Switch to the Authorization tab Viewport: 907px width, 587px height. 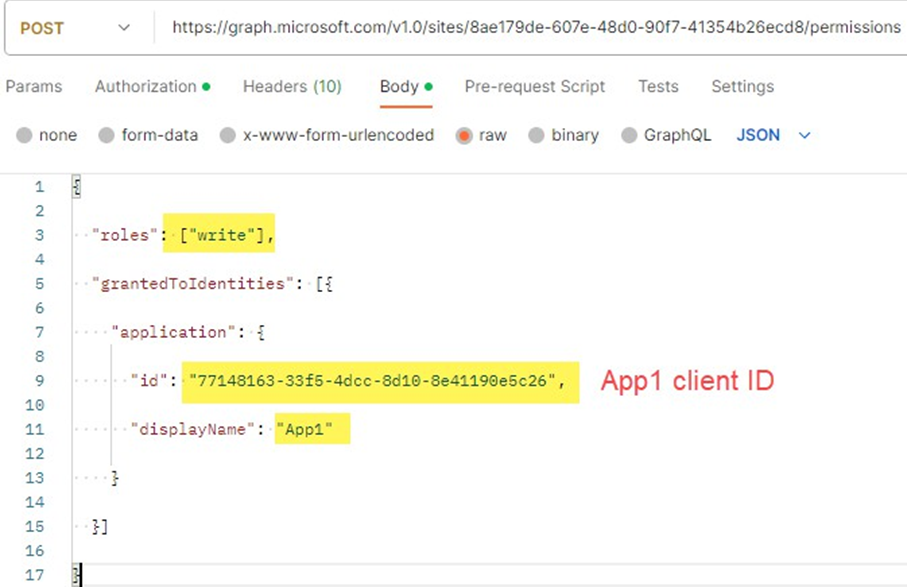point(145,87)
